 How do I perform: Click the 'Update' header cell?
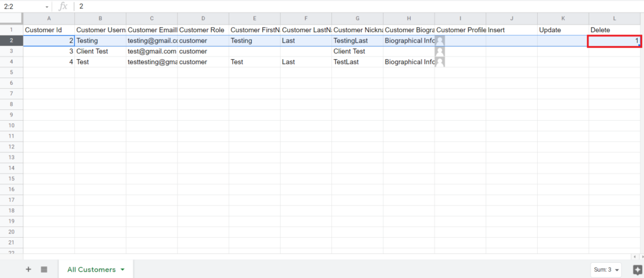coord(563,30)
